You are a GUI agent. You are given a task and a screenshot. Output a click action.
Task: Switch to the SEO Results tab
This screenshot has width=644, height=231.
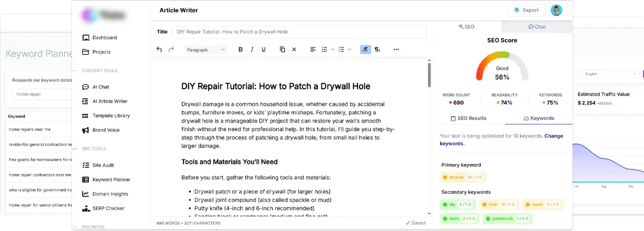[468, 118]
